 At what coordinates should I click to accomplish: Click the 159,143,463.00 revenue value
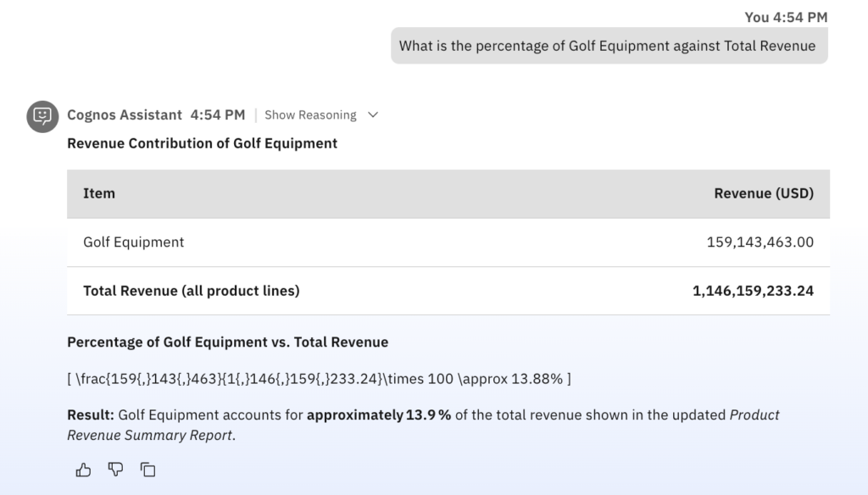tap(759, 242)
